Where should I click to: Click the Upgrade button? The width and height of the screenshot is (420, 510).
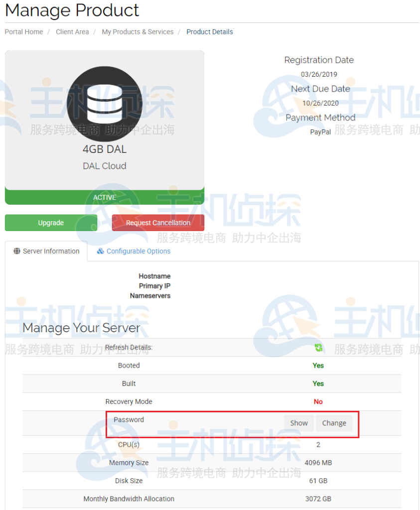click(51, 223)
